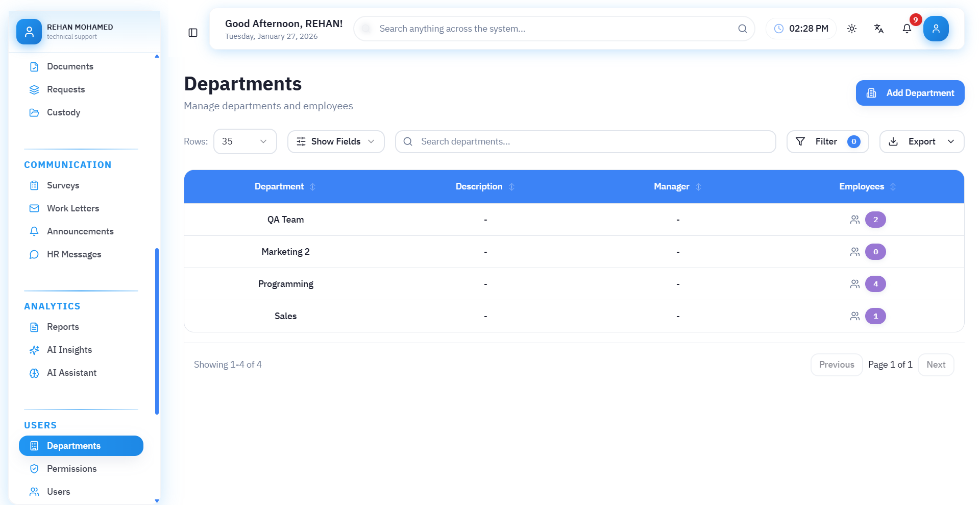The width and height of the screenshot is (980, 505).
Task: Click the language translate icon
Action: [x=879, y=29]
